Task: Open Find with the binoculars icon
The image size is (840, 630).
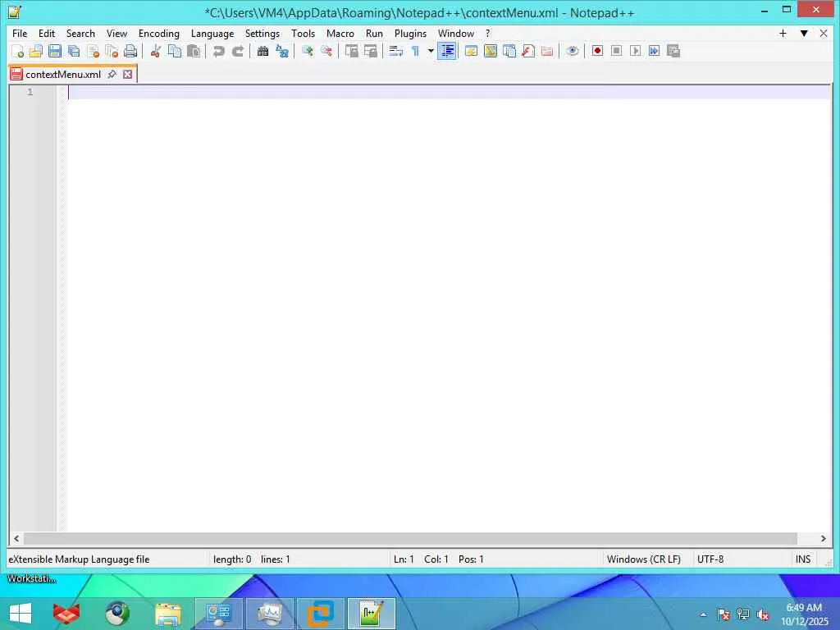Action: pyautogui.click(x=262, y=51)
